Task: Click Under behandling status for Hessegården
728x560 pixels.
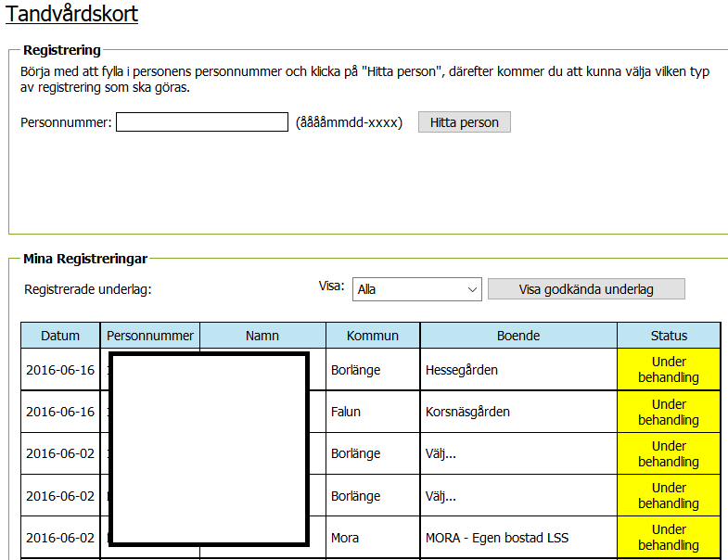Action: pos(669,370)
